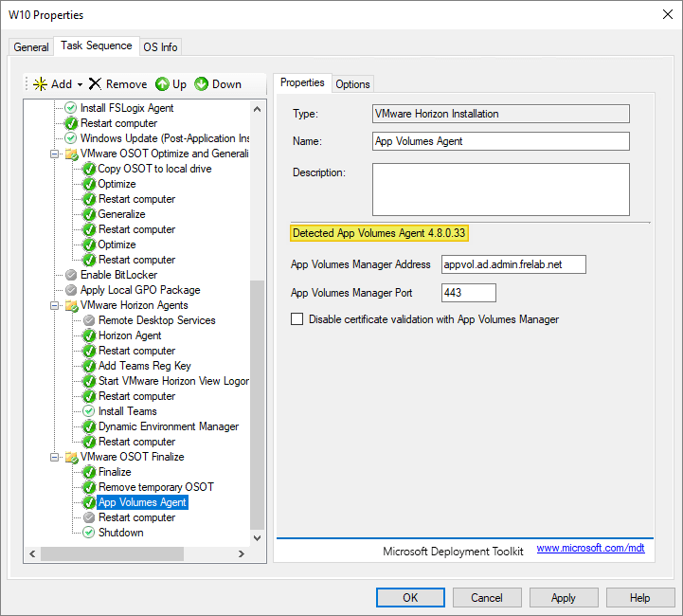This screenshot has width=683, height=616.
Task: Click the Remove X icon
Action: click(x=95, y=84)
